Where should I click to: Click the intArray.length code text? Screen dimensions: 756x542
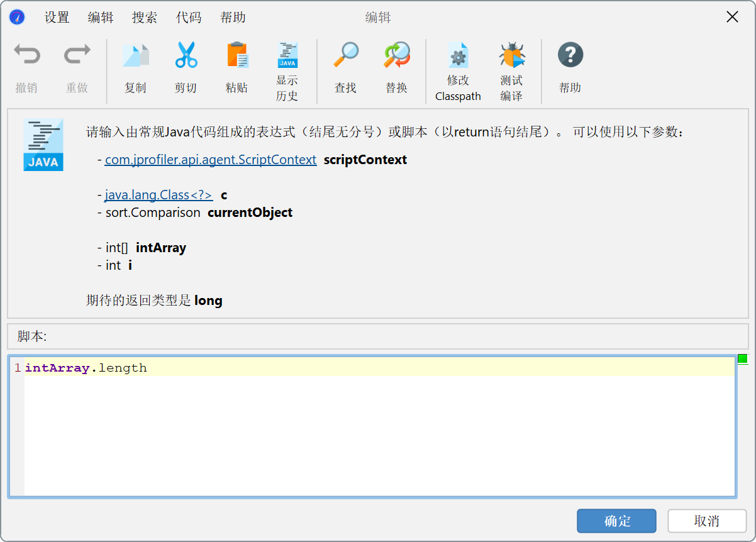pyautogui.click(x=86, y=368)
